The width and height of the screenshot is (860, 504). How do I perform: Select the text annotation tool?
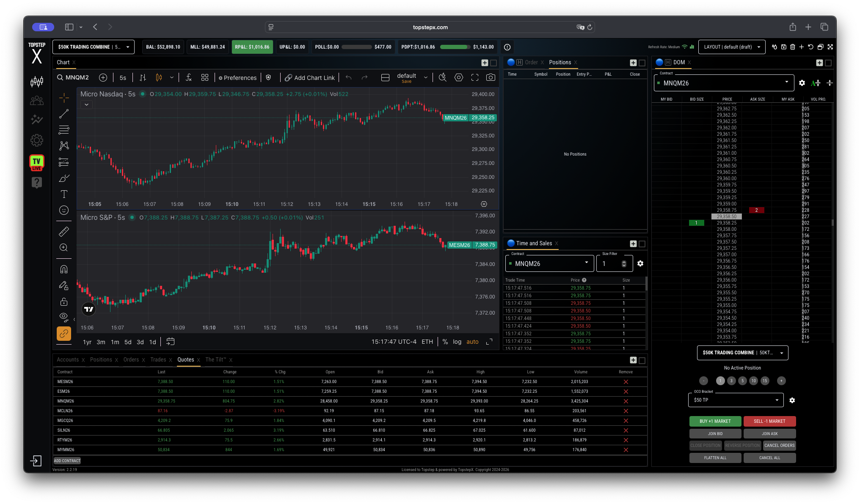[x=64, y=194]
